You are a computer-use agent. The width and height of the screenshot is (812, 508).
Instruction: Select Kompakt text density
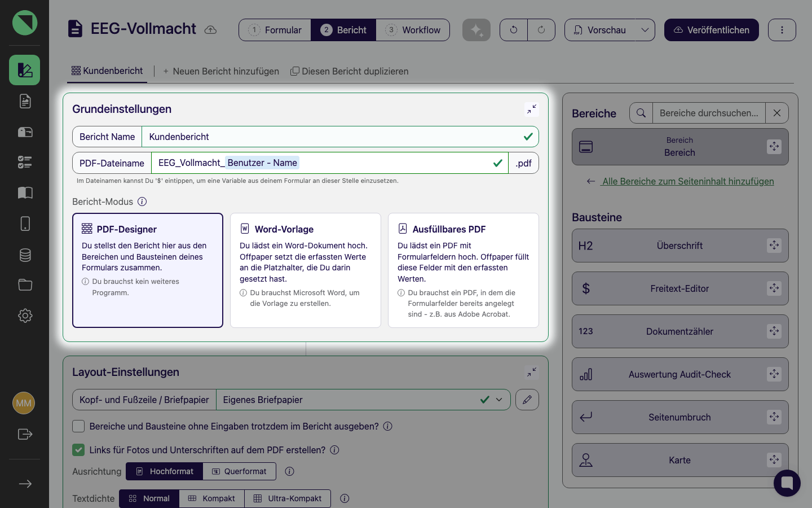pos(211,498)
